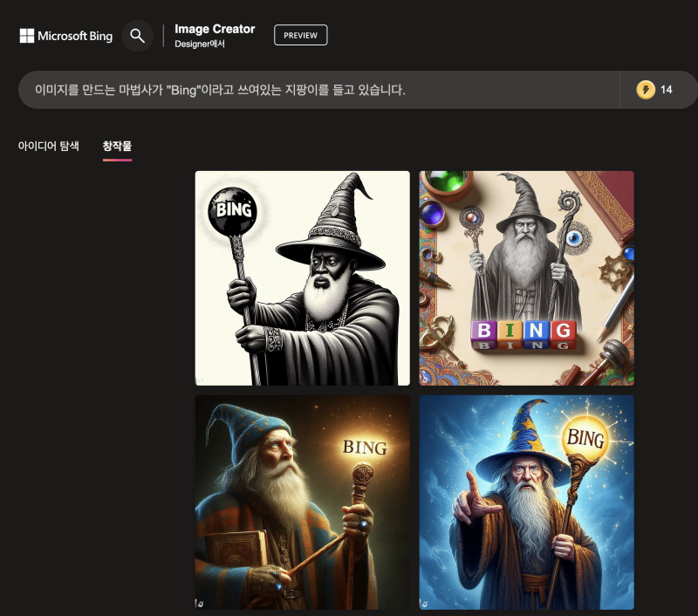This screenshot has width=698, height=616.
Task: Click the DALL-E watermark on the monochrome wizard image
Action: (x=202, y=377)
